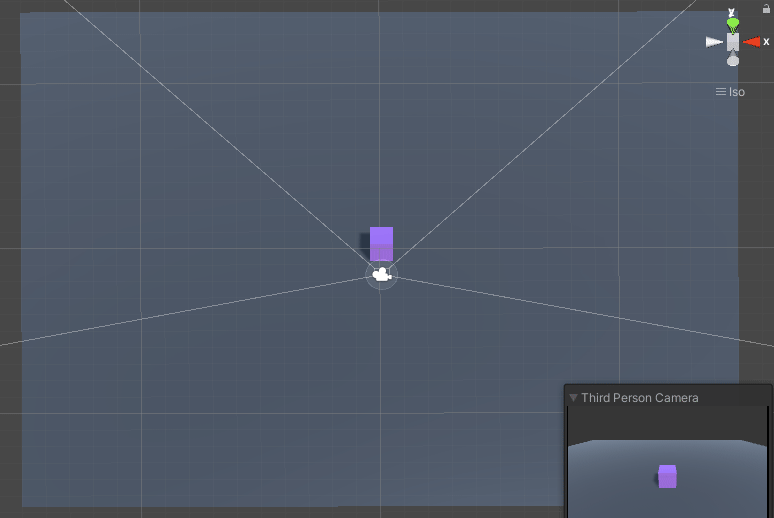
Task: Click the green Y axis cone on the scene gizmo
Action: pyautogui.click(x=733, y=25)
